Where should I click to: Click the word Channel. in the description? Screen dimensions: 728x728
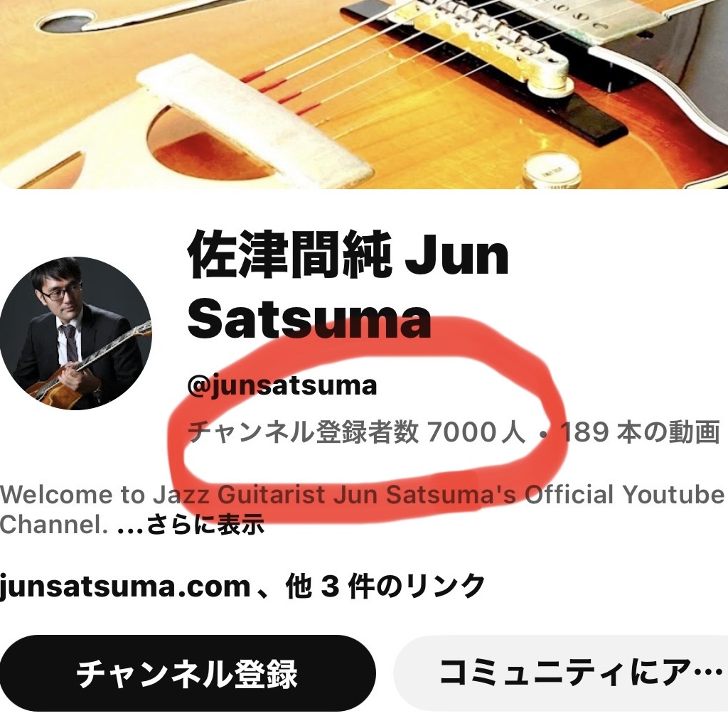(54, 524)
